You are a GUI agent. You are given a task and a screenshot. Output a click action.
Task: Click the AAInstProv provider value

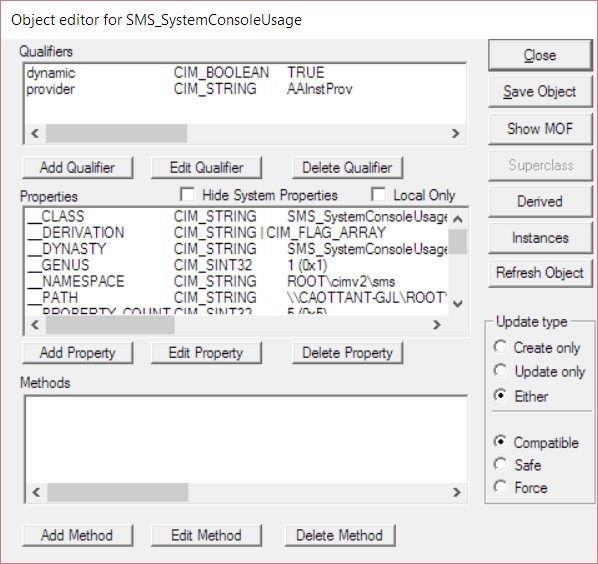[x=320, y=89]
